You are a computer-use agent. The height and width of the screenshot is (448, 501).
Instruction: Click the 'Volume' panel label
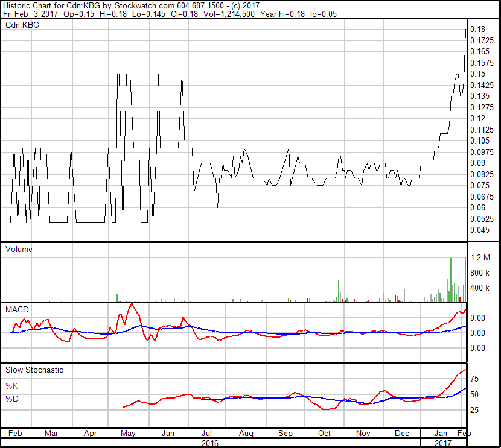click(19, 249)
